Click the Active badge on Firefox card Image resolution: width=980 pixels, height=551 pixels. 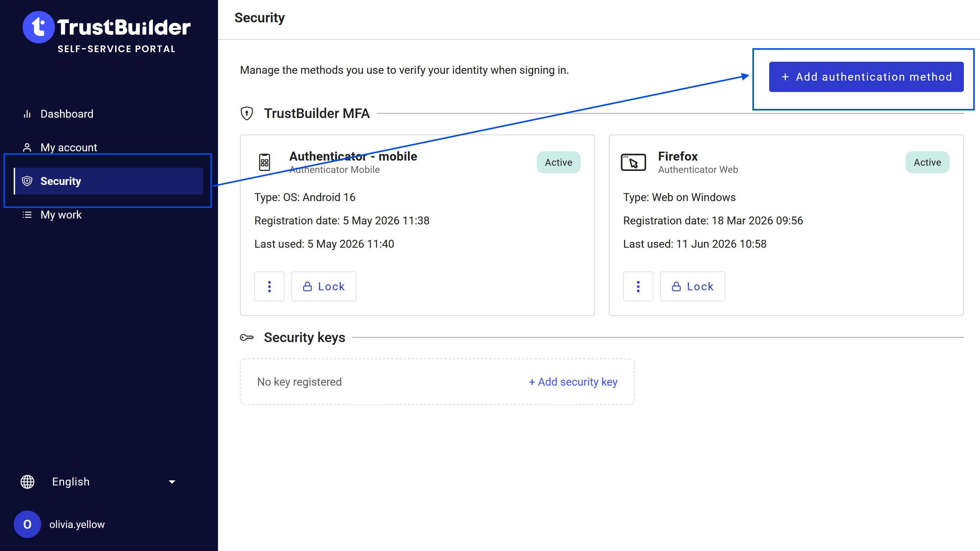click(927, 162)
